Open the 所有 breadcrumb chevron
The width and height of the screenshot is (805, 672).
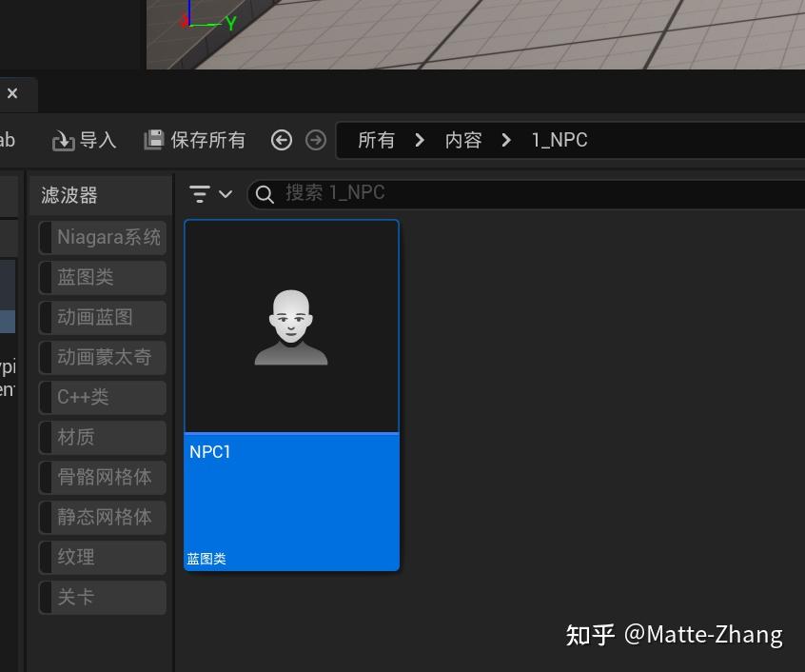(419, 139)
